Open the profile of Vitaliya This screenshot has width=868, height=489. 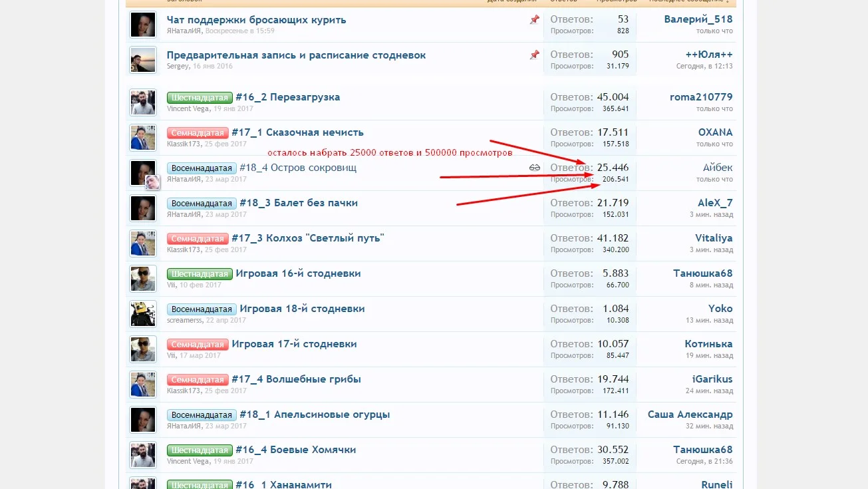pos(714,238)
